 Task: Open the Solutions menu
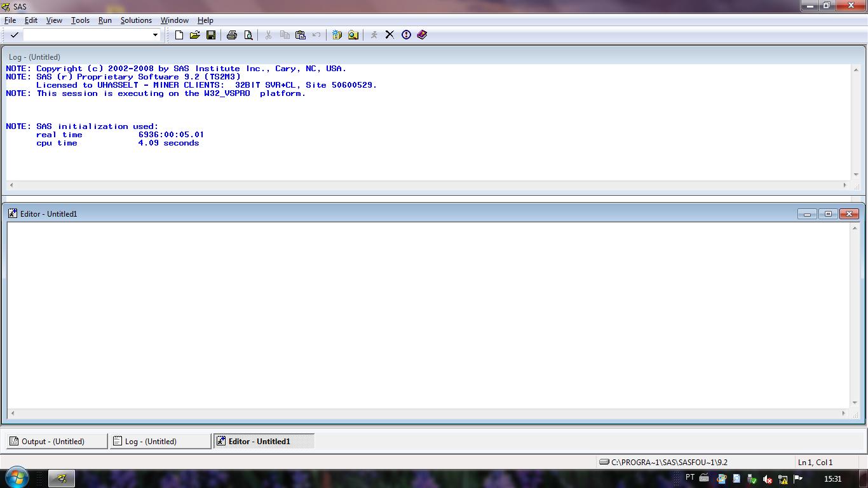click(x=136, y=20)
